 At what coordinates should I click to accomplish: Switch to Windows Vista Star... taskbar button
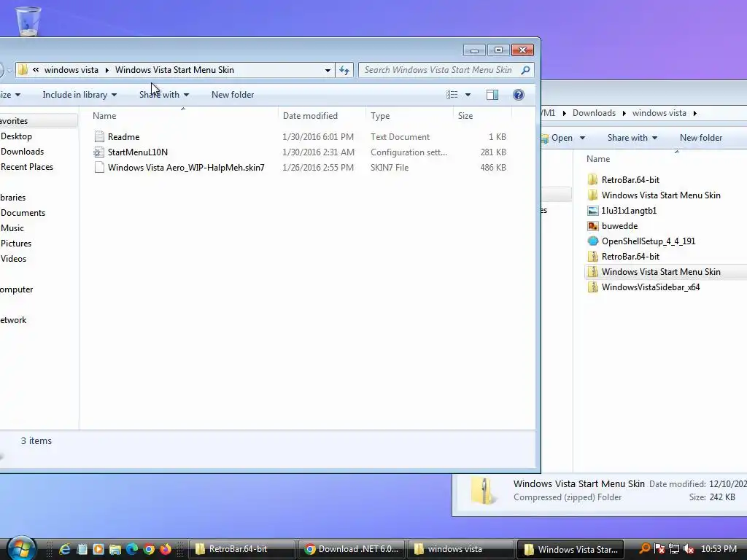[570, 550]
